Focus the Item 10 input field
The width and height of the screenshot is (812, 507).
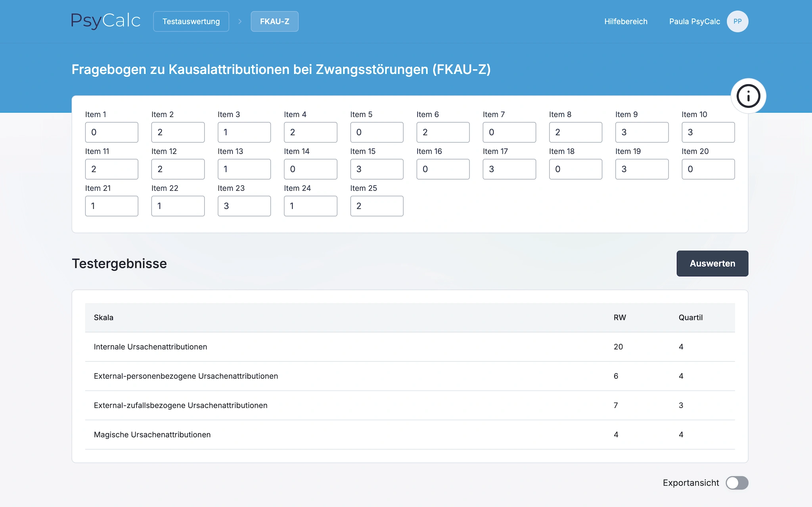tap(708, 132)
